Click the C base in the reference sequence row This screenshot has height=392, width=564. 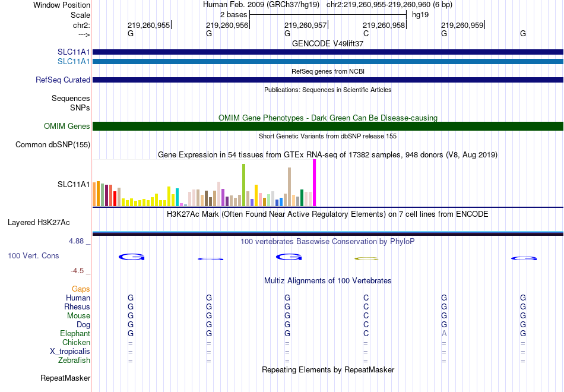coord(366,33)
